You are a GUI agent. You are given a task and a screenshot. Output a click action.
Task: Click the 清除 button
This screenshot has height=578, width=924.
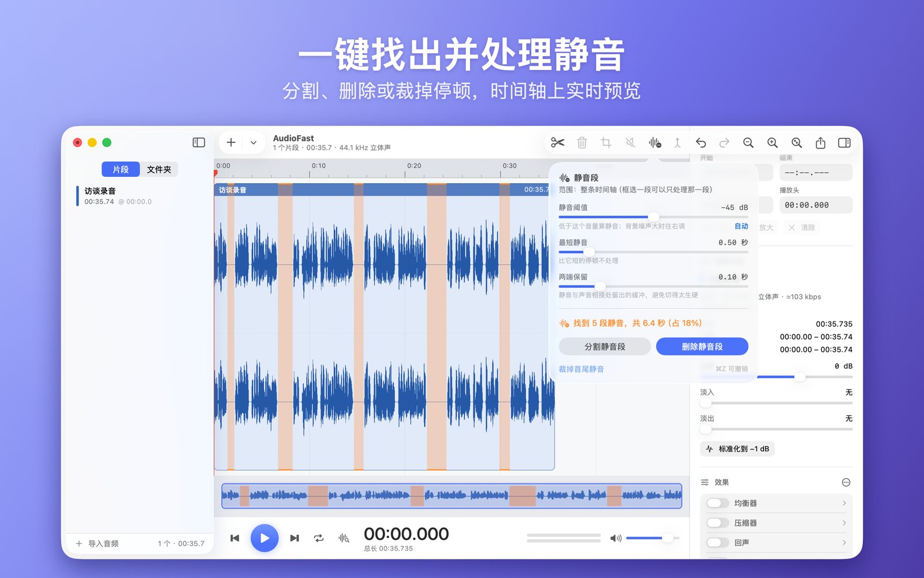[x=802, y=228]
